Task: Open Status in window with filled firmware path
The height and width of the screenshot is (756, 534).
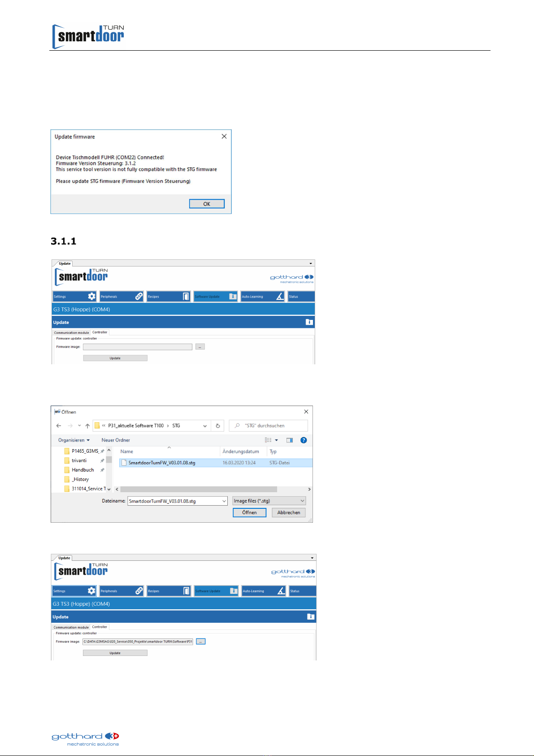Action: tap(303, 591)
